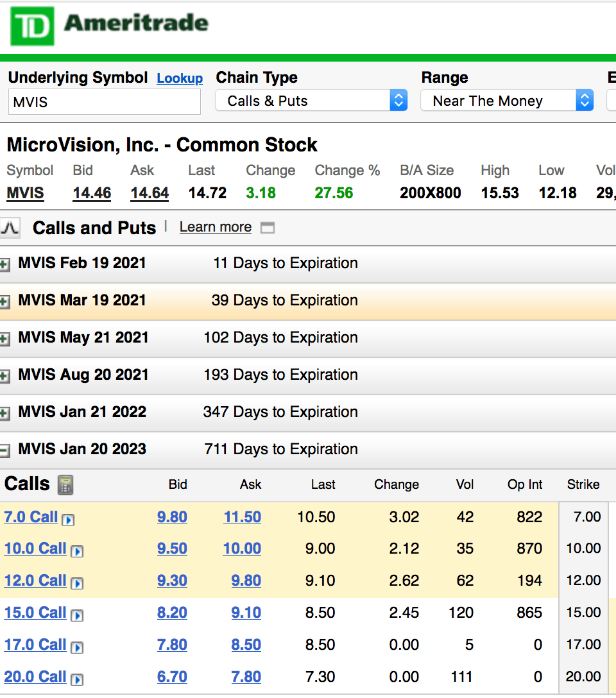
Task: Click the Underlying Symbol input field
Action: [x=104, y=102]
